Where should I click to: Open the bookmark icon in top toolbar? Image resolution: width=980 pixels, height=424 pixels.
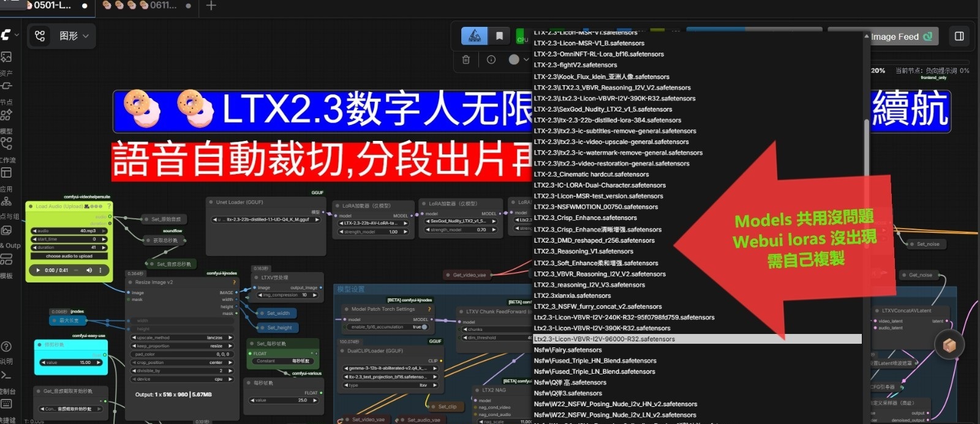click(x=499, y=36)
